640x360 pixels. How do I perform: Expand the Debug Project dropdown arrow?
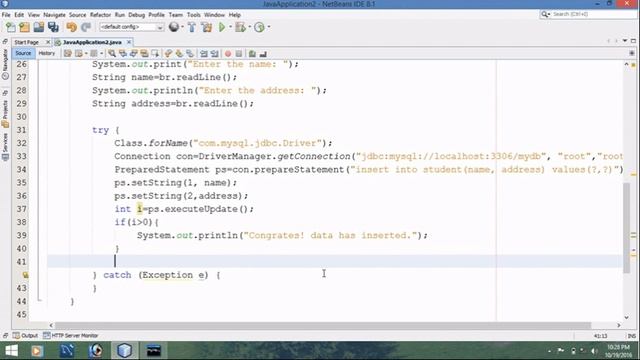point(249,27)
